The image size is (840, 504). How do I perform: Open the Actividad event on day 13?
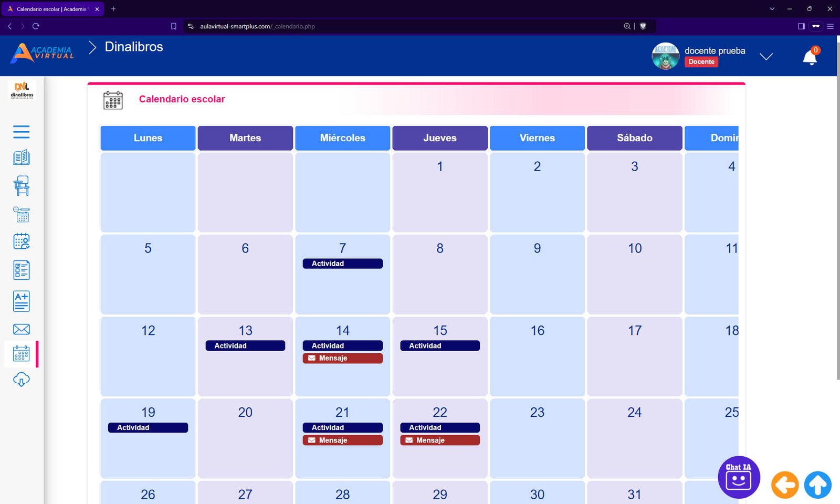(x=245, y=345)
